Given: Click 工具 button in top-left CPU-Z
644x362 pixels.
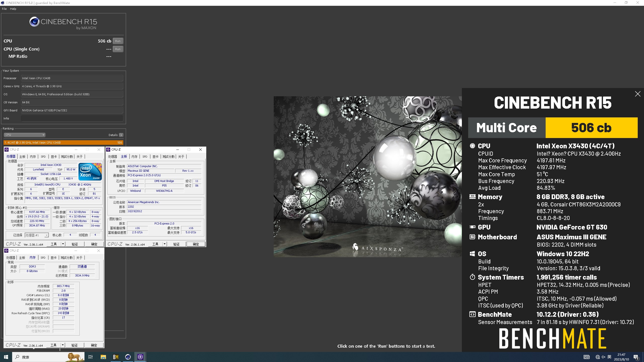Looking at the screenshot, I should click(x=54, y=244).
